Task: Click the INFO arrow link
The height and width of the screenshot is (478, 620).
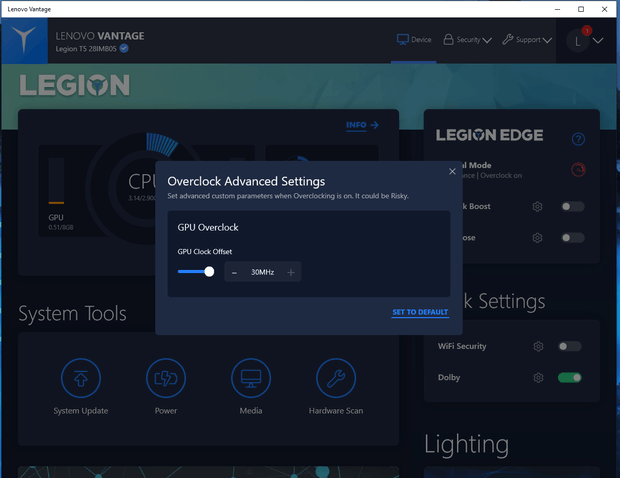Action: click(x=362, y=125)
